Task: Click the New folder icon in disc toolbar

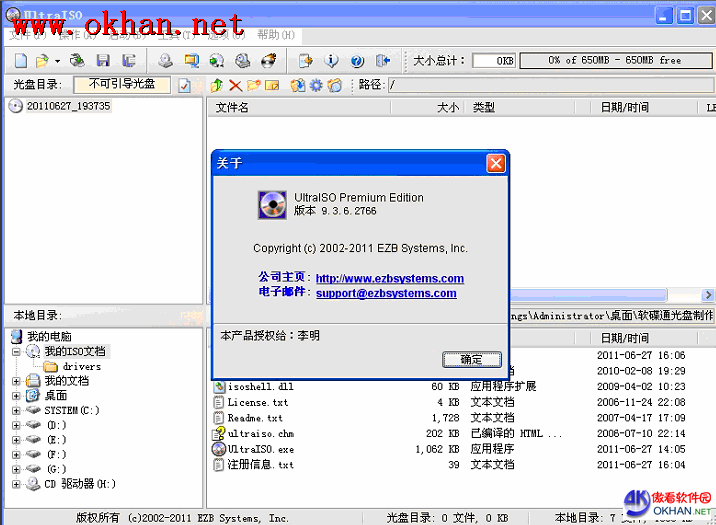Action: click(253, 85)
